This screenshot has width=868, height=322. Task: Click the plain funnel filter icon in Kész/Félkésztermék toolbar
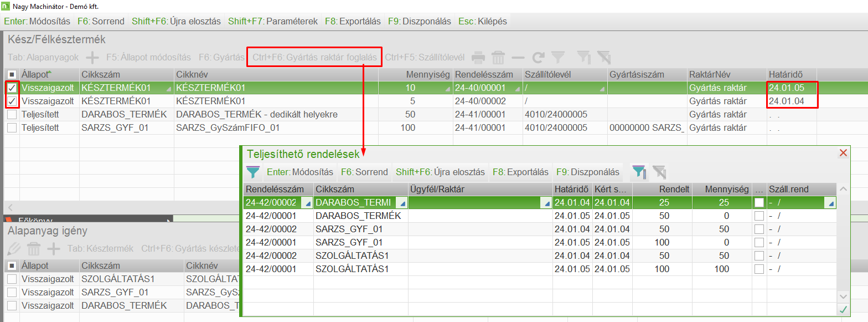(558, 57)
